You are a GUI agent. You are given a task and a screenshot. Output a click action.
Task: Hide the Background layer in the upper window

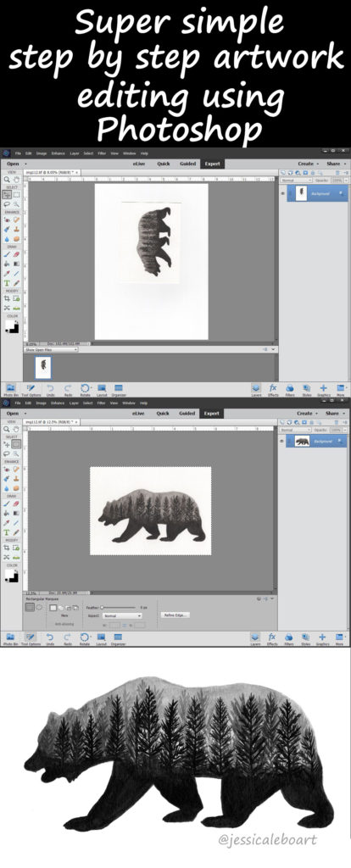(283, 192)
